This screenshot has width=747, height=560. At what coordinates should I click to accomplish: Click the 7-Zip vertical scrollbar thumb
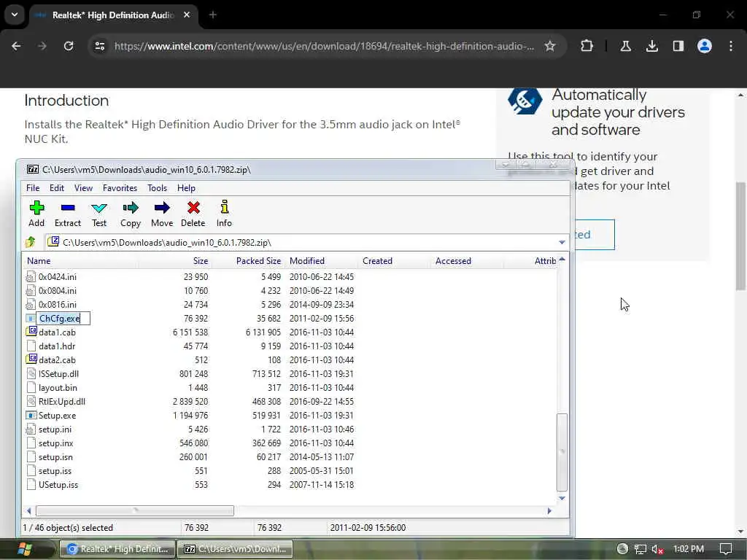point(562,452)
